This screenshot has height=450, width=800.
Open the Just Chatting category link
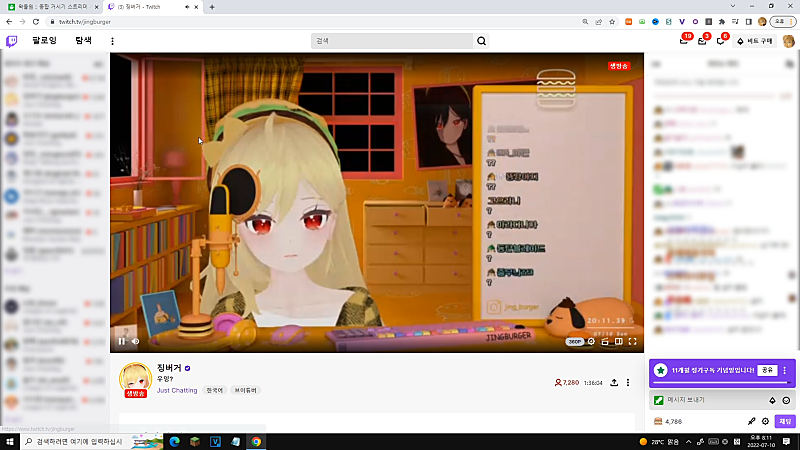pyautogui.click(x=177, y=390)
